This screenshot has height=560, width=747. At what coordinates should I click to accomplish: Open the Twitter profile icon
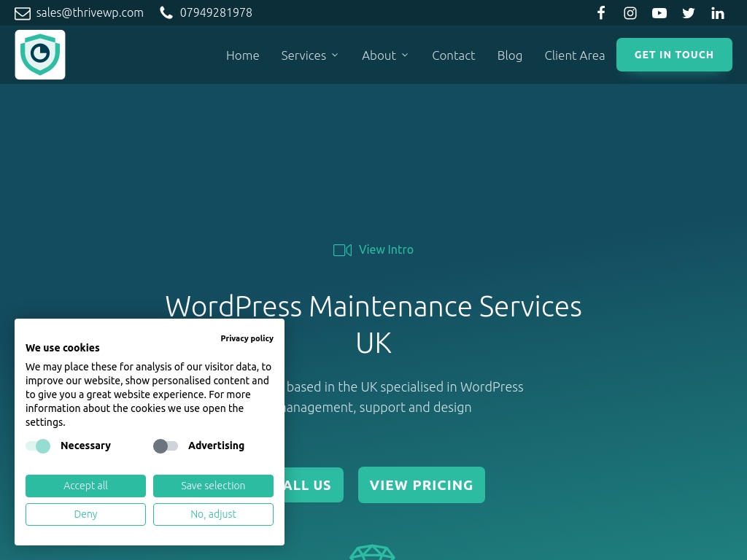tap(689, 13)
